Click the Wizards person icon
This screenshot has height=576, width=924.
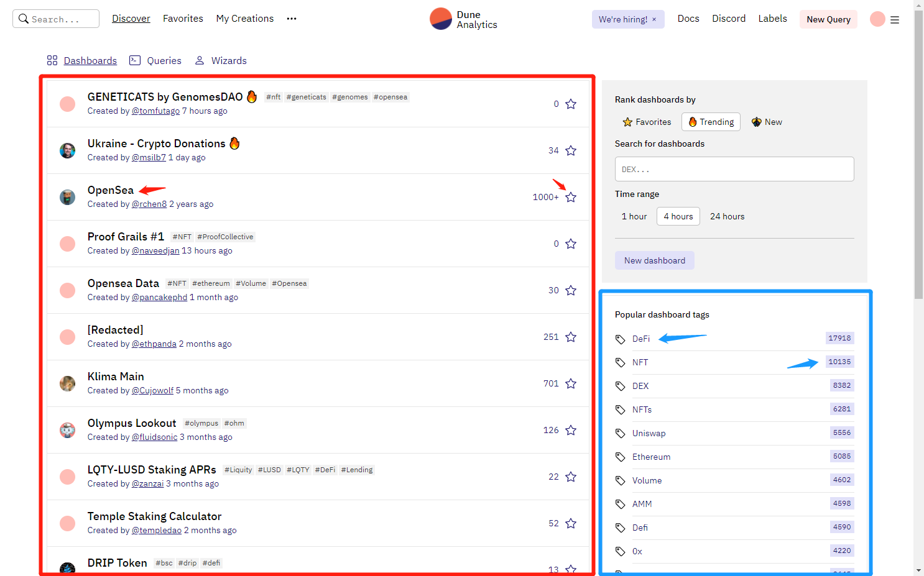coord(200,60)
